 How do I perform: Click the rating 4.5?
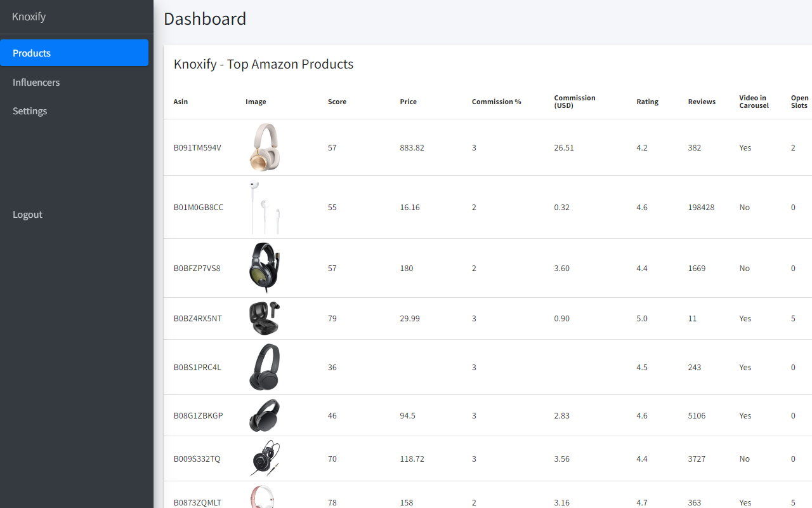(x=642, y=367)
